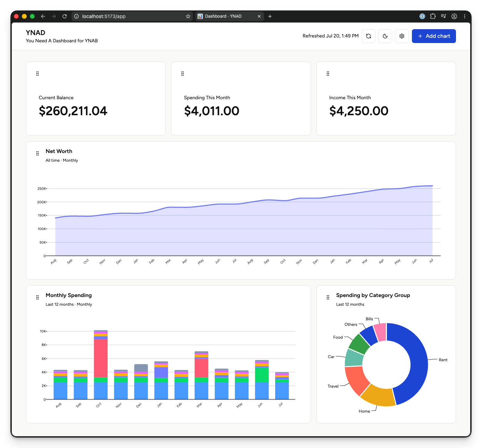Viewport: 482px width, 448px height.
Task: Click the Others label on donut chart
Action: (x=350, y=324)
